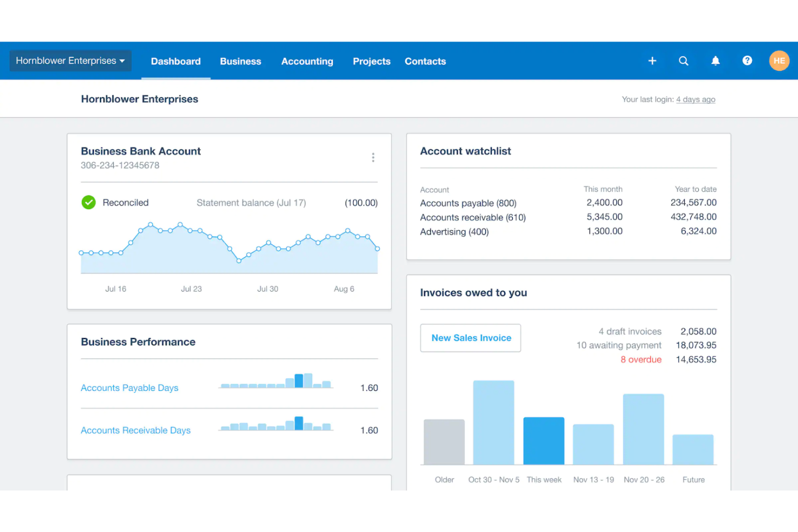Open notifications via the bell icon
798x532 pixels.
(x=716, y=61)
